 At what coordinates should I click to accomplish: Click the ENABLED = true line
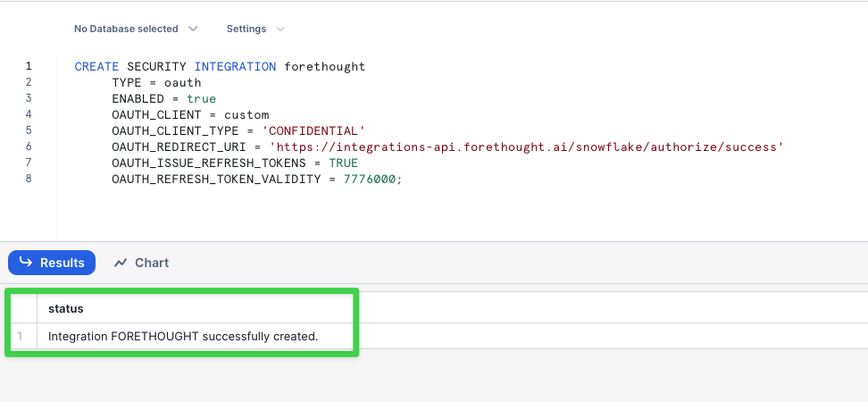163,99
